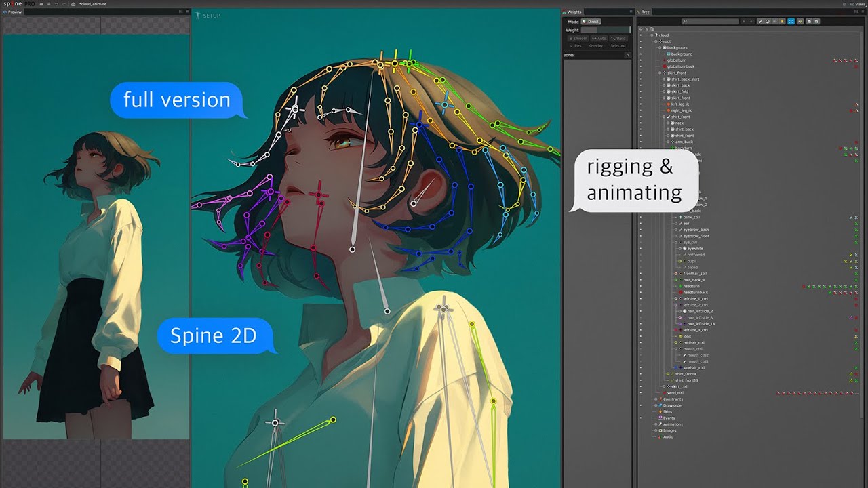868x488 pixels.
Task: Select the right_leg_ik tree item
Action: [681, 110]
